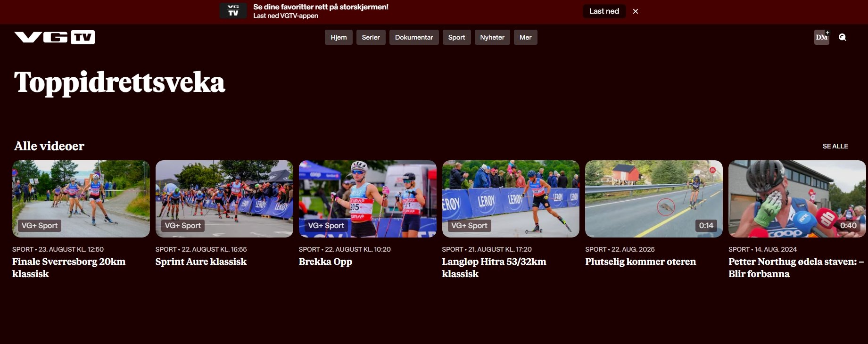
Task: Open the DM profile avatar
Action: click(822, 37)
